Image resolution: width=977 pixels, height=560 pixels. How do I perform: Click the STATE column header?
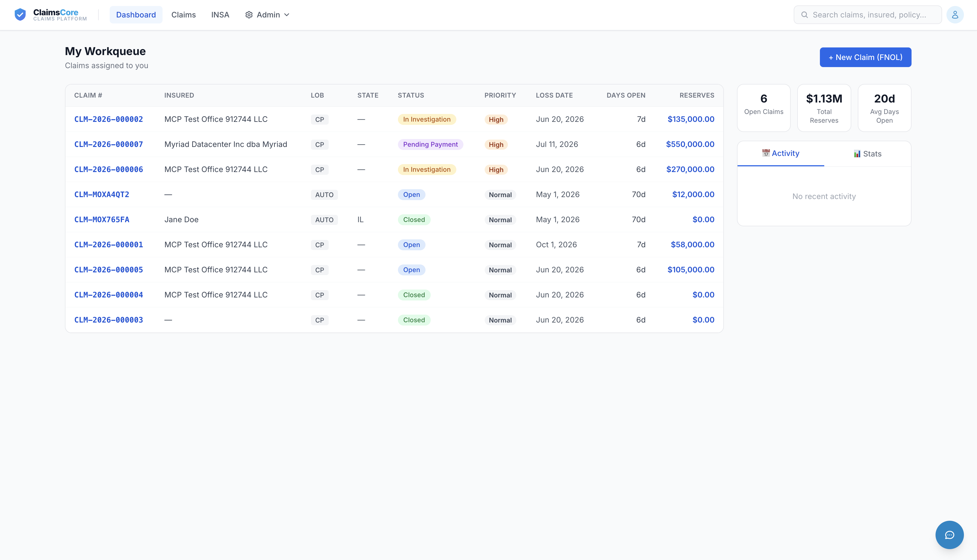(368, 95)
